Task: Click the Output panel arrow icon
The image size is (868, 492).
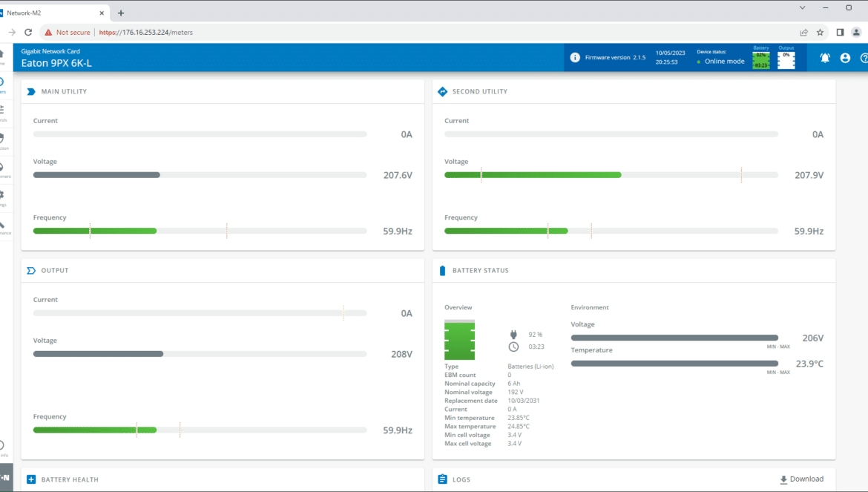Action: pos(31,271)
